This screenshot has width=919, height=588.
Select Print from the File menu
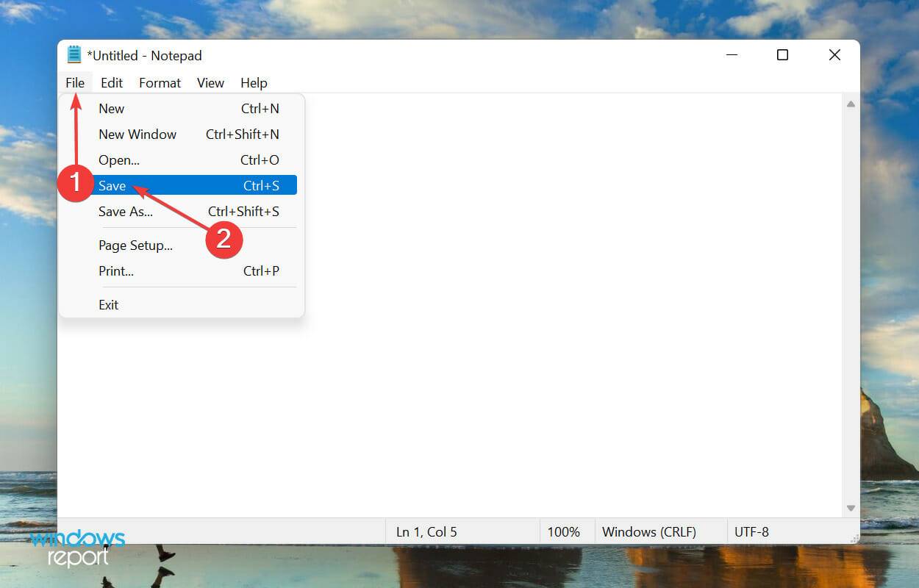coord(115,270)
